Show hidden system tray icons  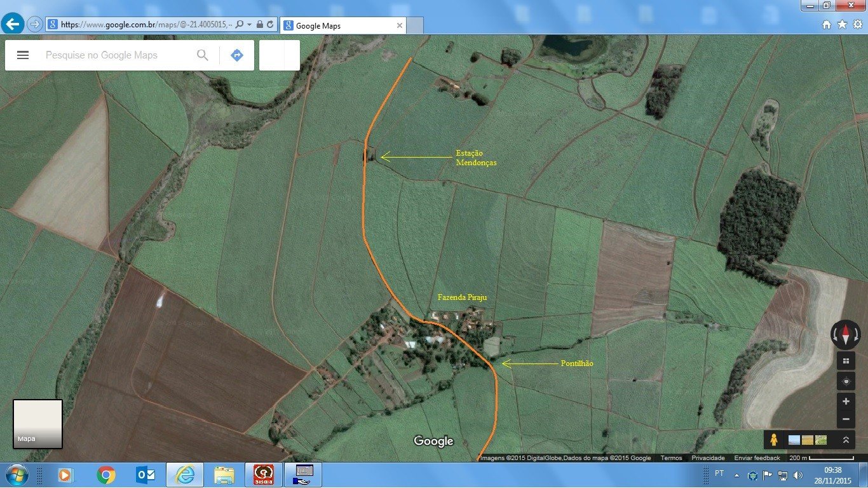[736, 475]
